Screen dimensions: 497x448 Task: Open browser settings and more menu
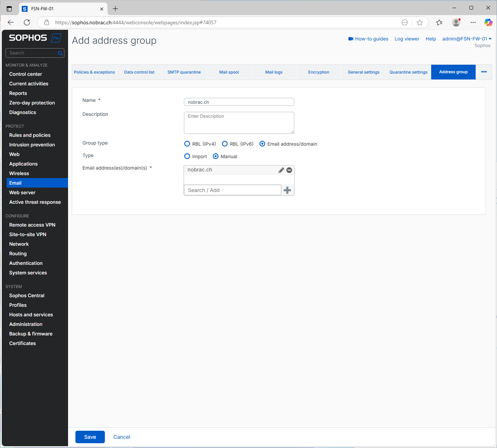point(473,22)
